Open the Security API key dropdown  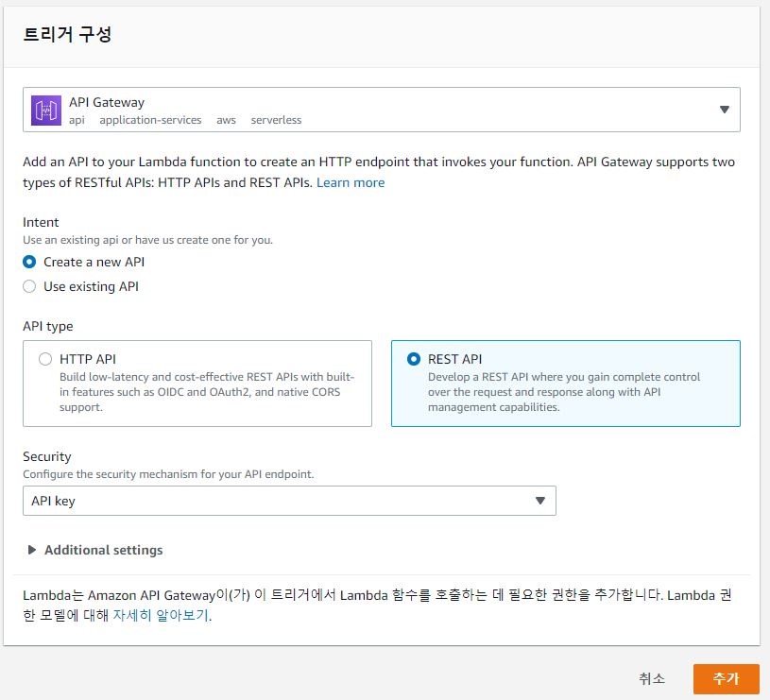click(x=289, y=501)
